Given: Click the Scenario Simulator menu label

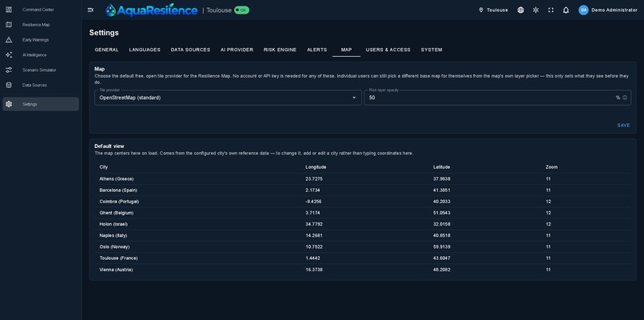Looking at the screenshot, I should 39,70.
